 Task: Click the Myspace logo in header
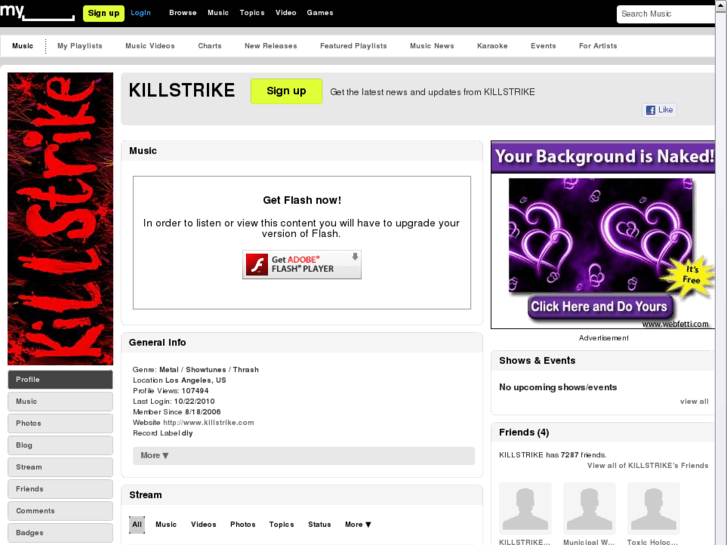click(x=37, y=12)
